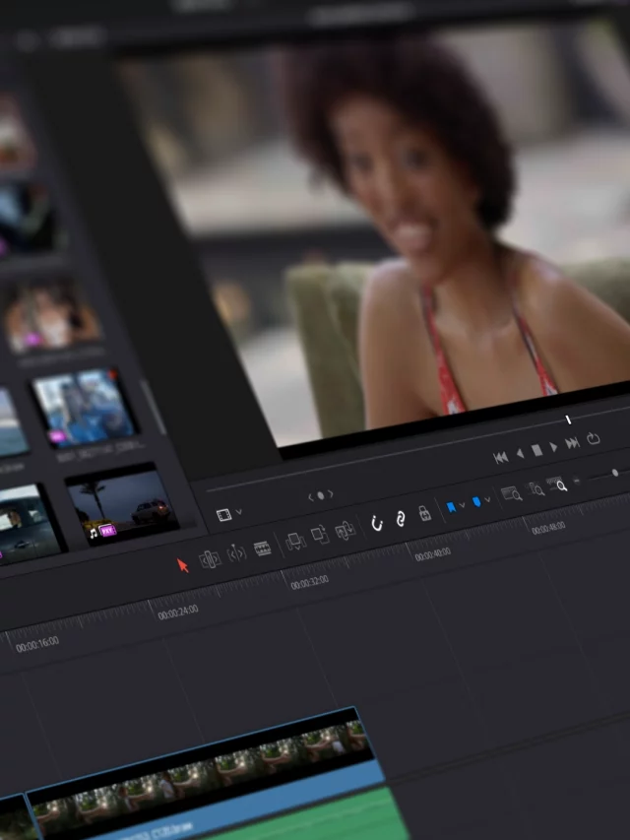
Task: Select the blue-toned street clip thumbnail
Action: click(85, 409)
